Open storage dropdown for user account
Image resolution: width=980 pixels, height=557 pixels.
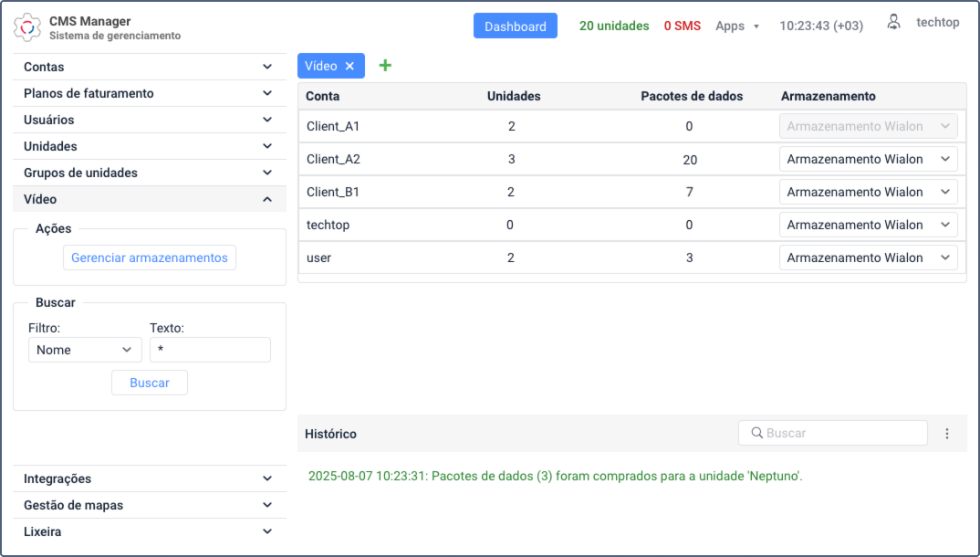coord(868,257)
